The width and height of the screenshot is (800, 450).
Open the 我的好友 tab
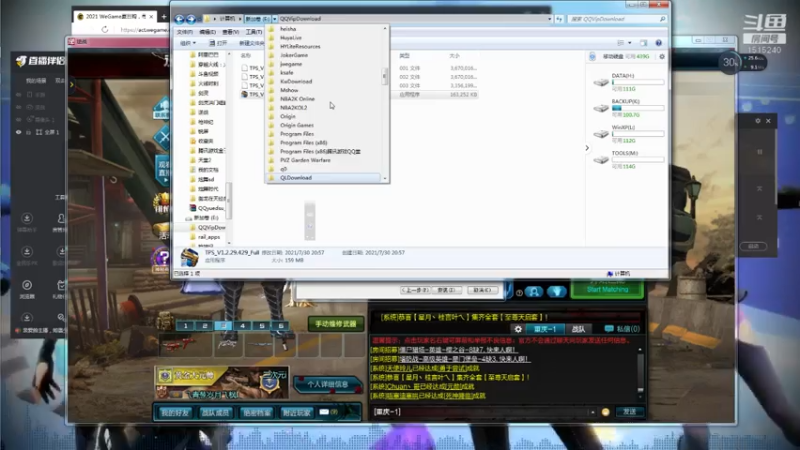point(174,412)
